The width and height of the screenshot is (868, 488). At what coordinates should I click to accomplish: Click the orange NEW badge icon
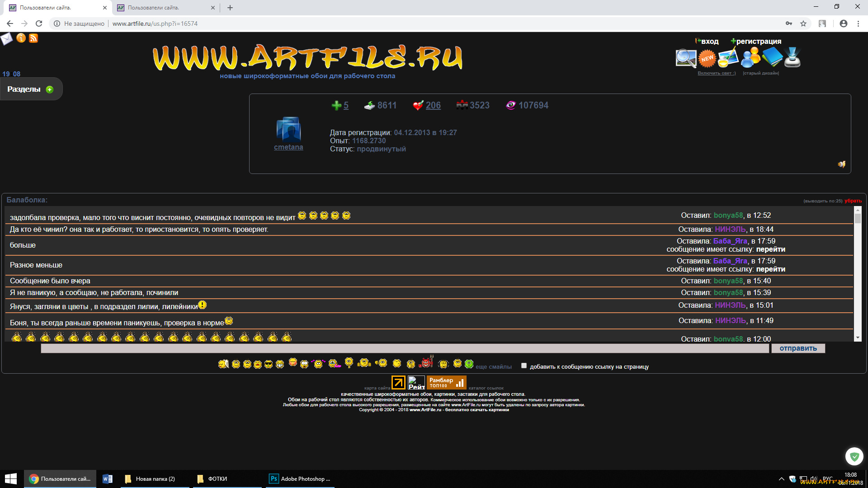click(707, 58)
